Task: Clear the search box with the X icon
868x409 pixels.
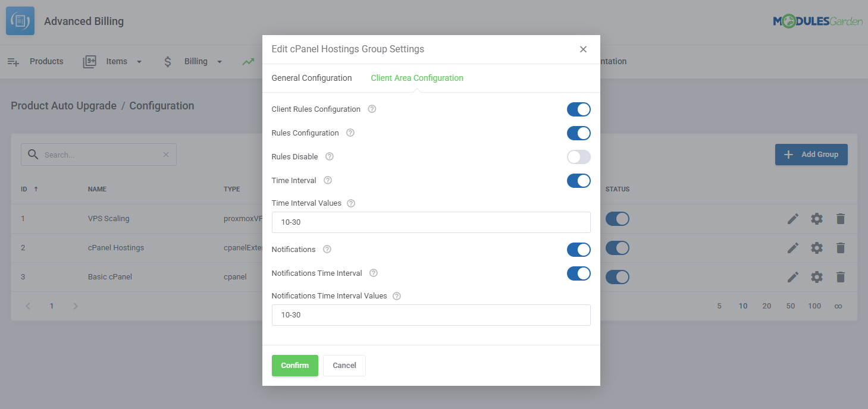Action: point(166,154)
